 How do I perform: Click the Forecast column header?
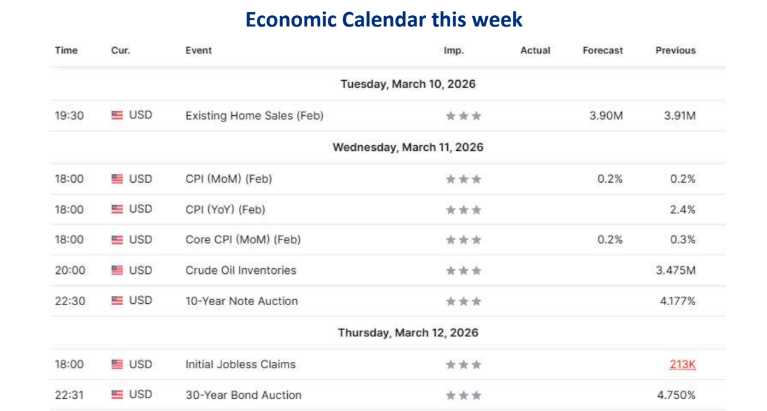click(x=603, y=50)
